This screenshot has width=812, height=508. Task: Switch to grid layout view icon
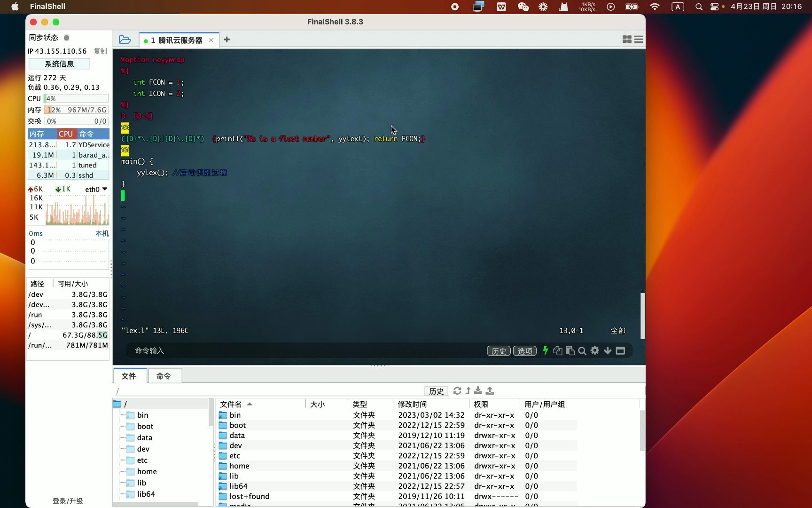point(627,40)
